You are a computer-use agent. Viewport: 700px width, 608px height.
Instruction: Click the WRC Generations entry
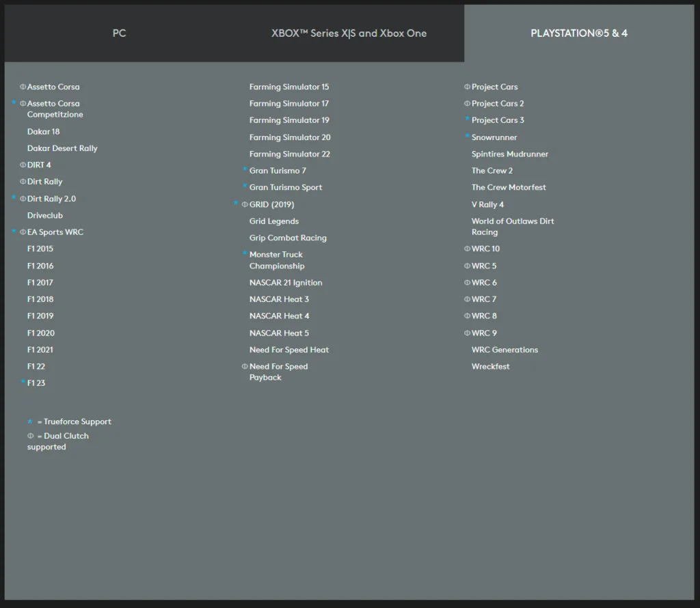pyautogui.click(x=505, y=350)
